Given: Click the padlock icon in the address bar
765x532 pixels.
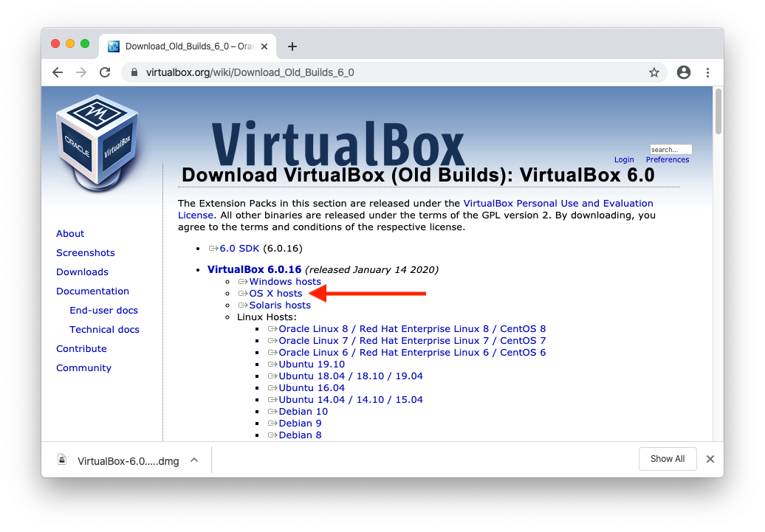Looking at the screenshot, I should click(x=134, y=72).
